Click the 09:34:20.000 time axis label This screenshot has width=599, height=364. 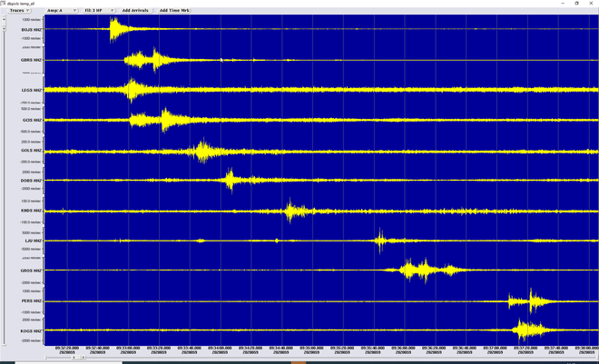(250, 348)
